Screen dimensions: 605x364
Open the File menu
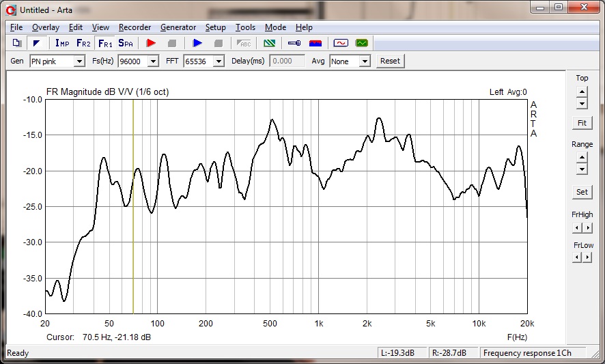point(16,27)
